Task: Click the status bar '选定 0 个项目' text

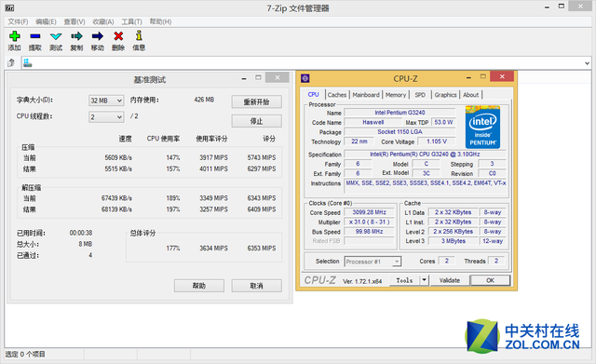Action: click(25, 354)
